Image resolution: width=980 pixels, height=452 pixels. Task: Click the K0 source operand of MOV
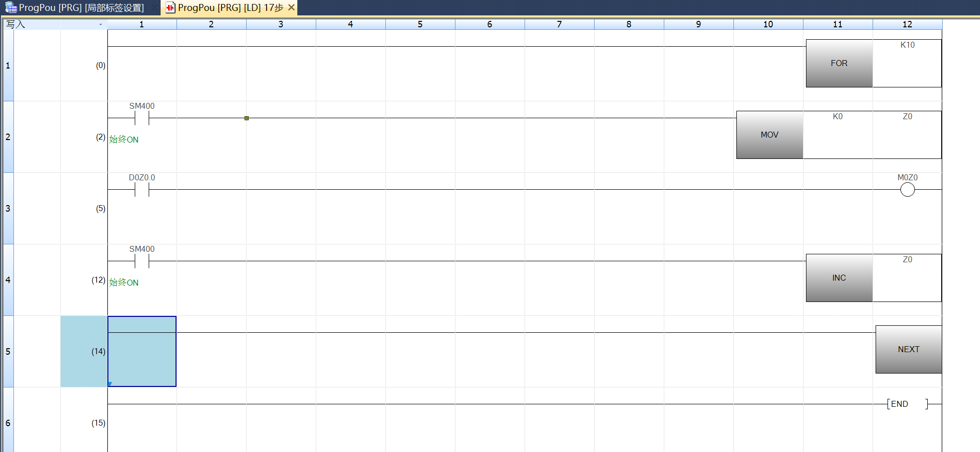pos(837,117)
